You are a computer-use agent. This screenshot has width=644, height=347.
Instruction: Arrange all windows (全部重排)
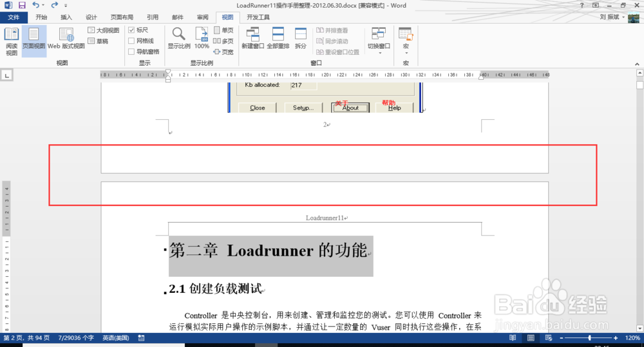point(278,38)
